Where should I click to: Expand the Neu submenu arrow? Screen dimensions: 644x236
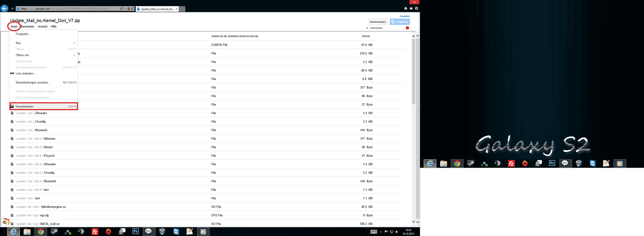[x=74, y=43]
